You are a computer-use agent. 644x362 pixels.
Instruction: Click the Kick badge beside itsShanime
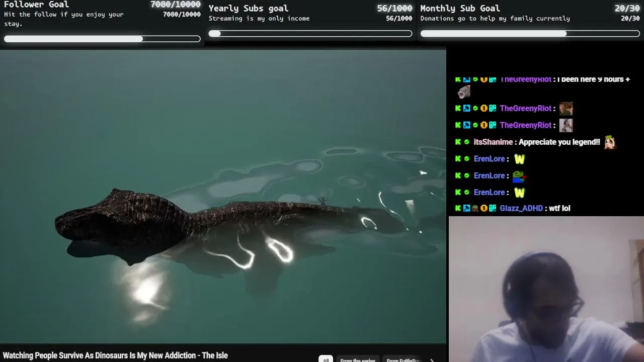[458, 142]
